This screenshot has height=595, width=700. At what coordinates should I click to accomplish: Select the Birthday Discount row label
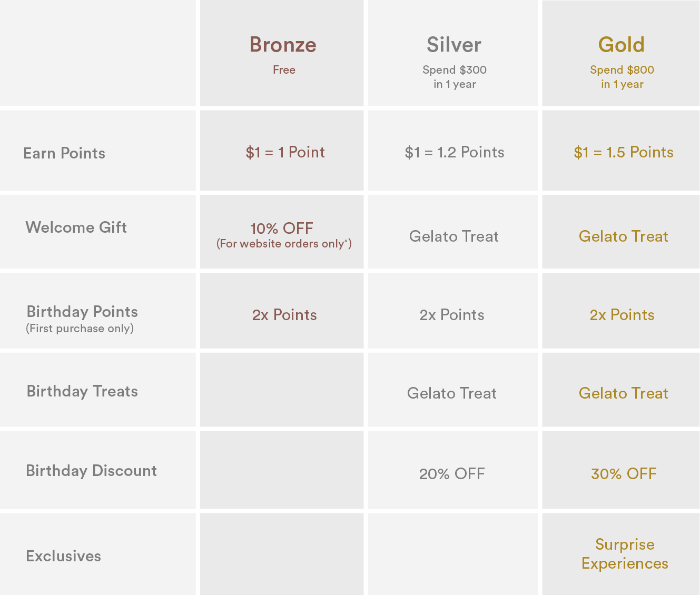point(92,471)
